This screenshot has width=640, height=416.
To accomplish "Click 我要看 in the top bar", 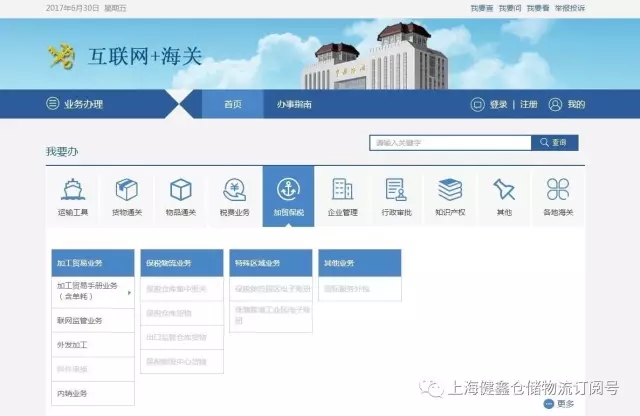I will click(x=538, y=8).
